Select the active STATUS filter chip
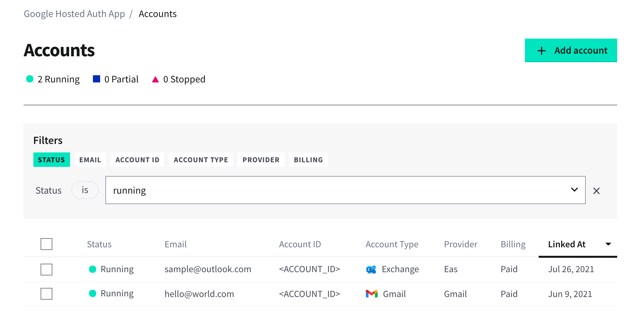The height and width of the screenshot is (316, 644). pyautogui.click(x=51, y=160)
